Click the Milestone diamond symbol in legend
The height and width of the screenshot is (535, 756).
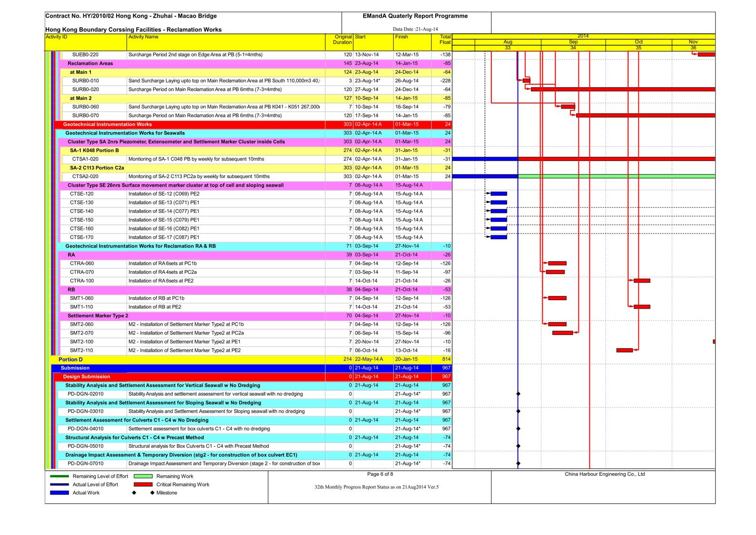pos(152,493)
